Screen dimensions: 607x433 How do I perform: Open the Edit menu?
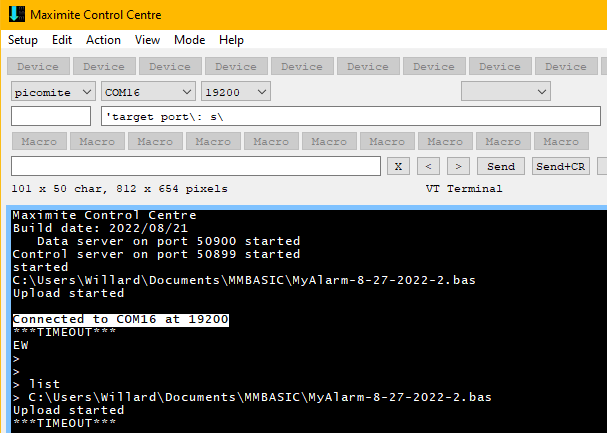click(x=62, y=40)
